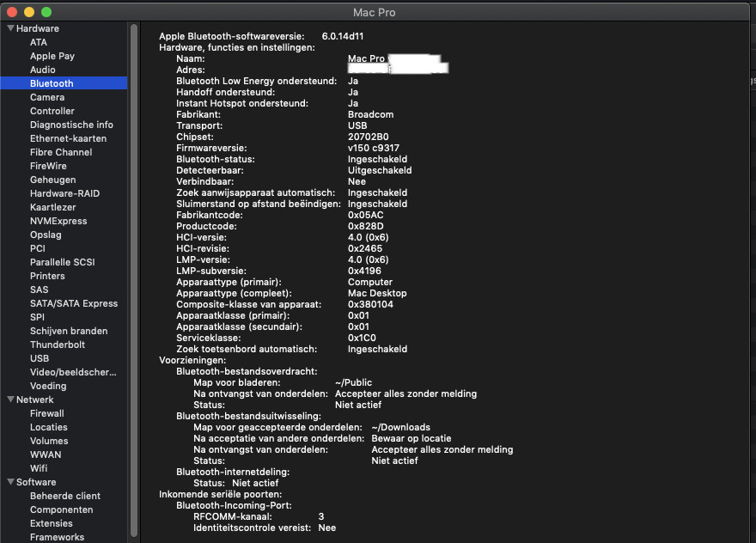
Task: Select Beheerde client under Software
Action: 65,496
